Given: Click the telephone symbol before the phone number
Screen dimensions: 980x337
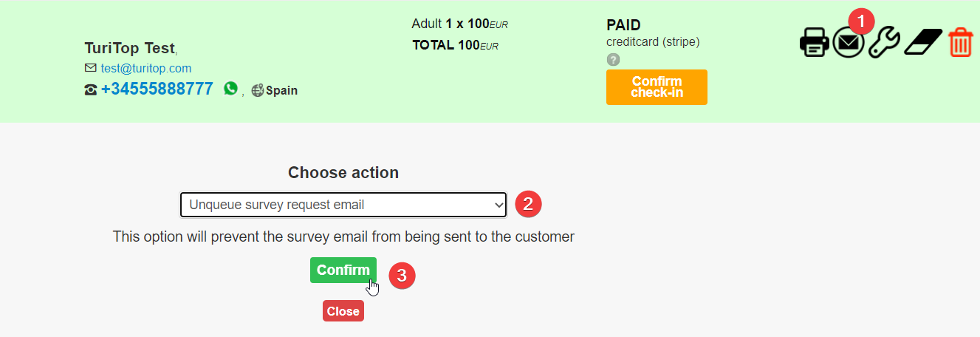Looking at the screenshot, I should [x=91, y=90].
